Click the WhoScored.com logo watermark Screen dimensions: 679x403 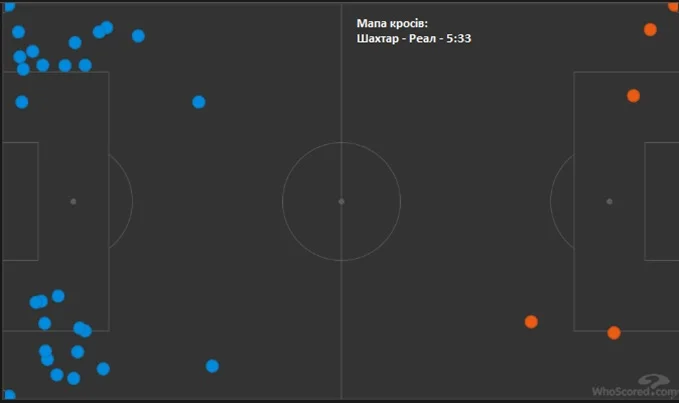[634, 387]
